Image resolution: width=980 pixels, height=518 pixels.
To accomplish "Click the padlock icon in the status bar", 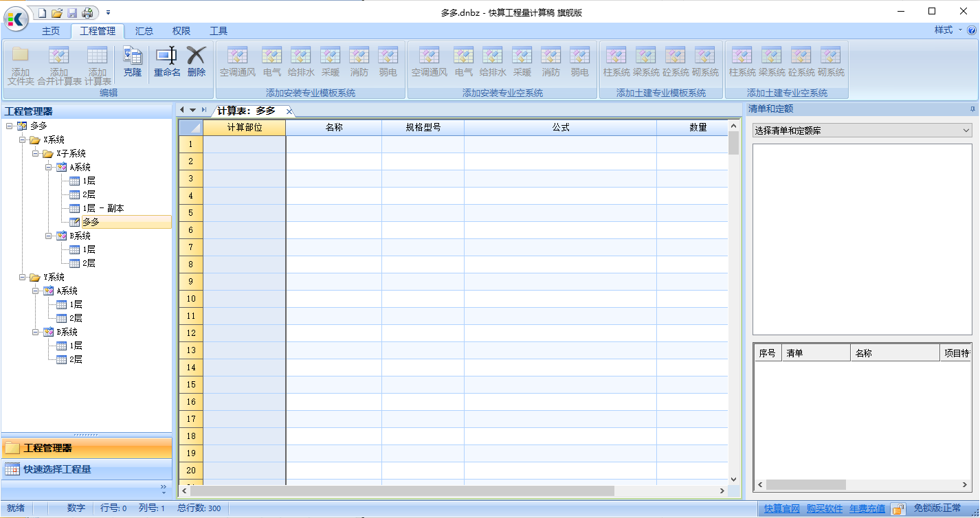I will click(x=898, y=509).
